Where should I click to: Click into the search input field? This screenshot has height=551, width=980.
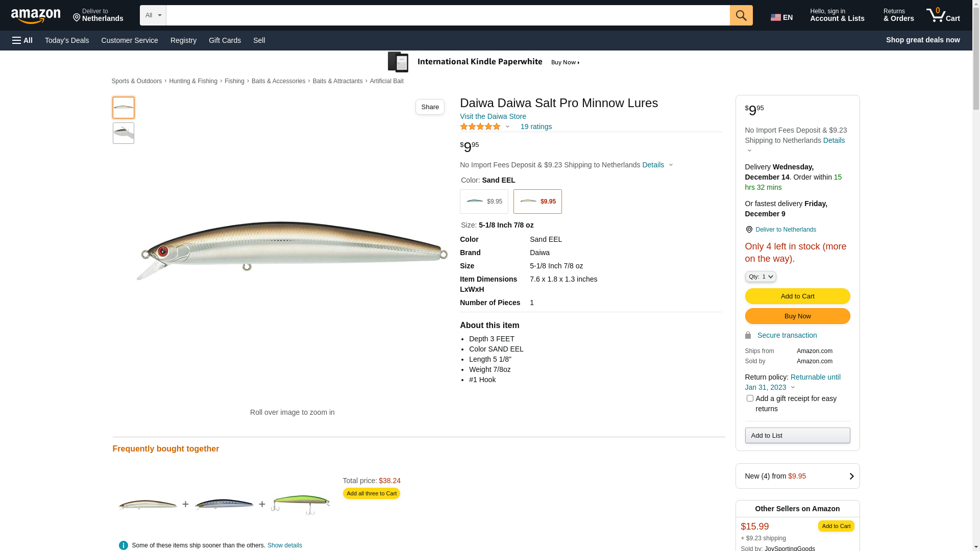pos(448,15)
